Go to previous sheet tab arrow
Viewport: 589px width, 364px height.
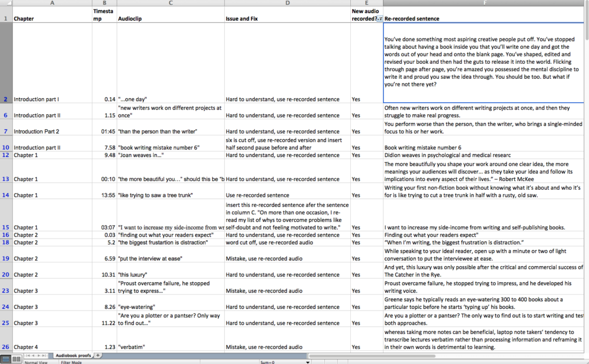[x=32, y=356]
